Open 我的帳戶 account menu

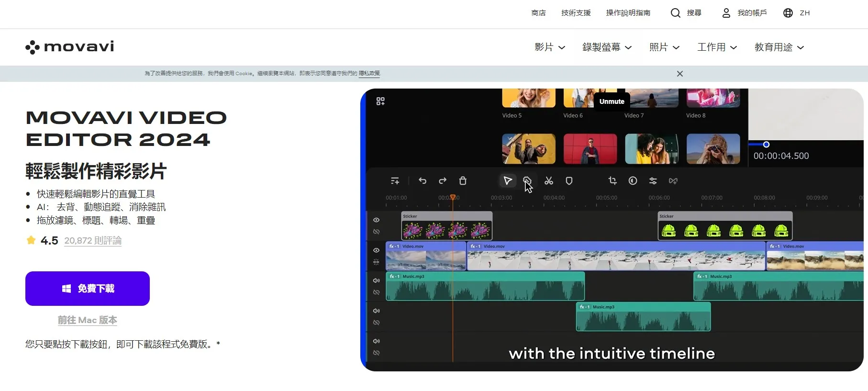(x=752, y=13)
